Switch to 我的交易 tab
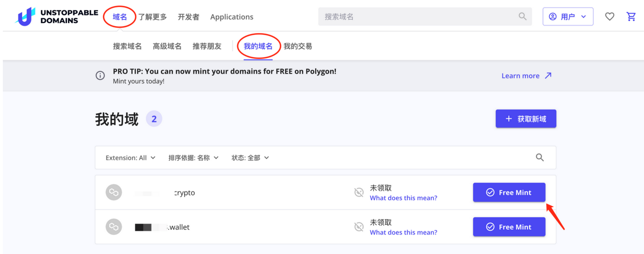Screen dimensions: 644x254 point(298,46)
